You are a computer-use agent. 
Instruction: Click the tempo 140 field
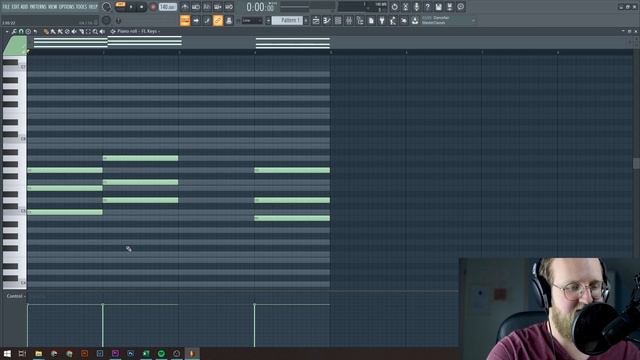[x=167, y=7]
